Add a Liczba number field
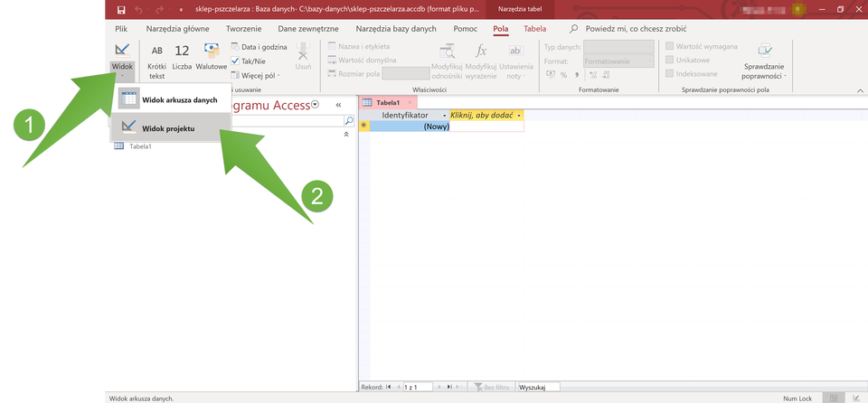This screenshot has height=403, width=868. pos(182,52)
